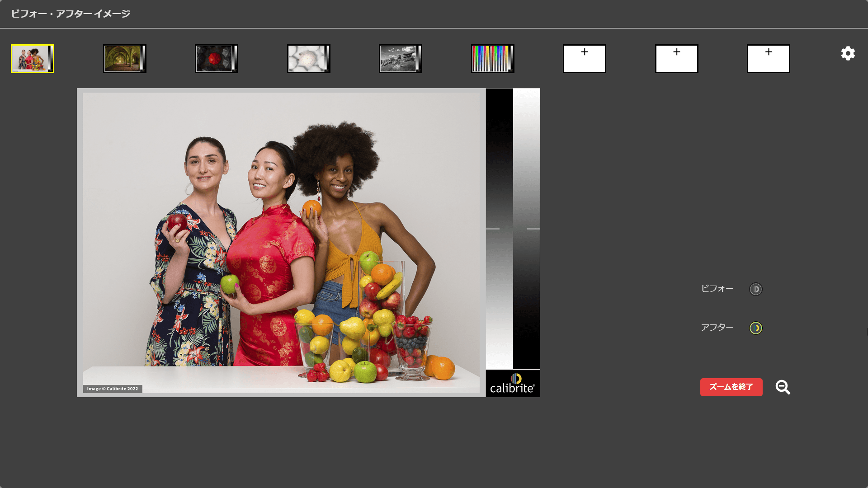Select the colored pencils thumbnail
The height and width of the screenshot is (488, 868).
tap(493, 59)
